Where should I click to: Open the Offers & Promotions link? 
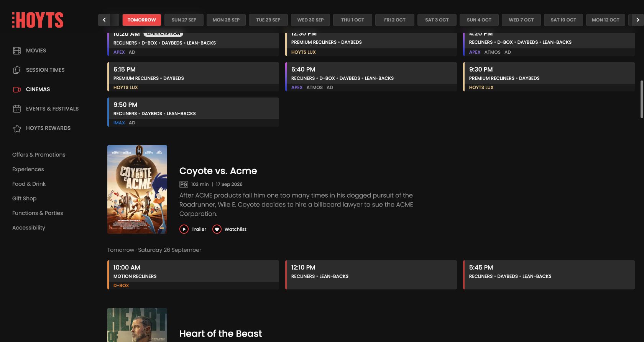(x=39, y=155)
